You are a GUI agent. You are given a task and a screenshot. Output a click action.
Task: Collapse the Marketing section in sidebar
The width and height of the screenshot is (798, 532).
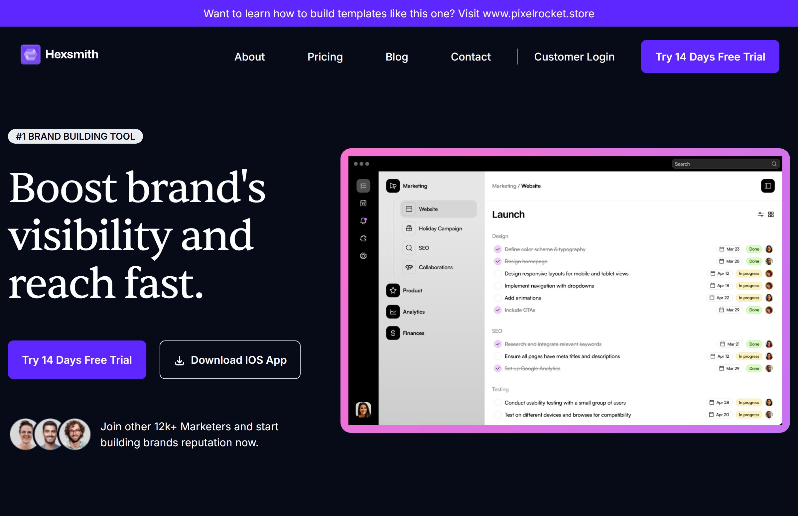tap(415, 186)
